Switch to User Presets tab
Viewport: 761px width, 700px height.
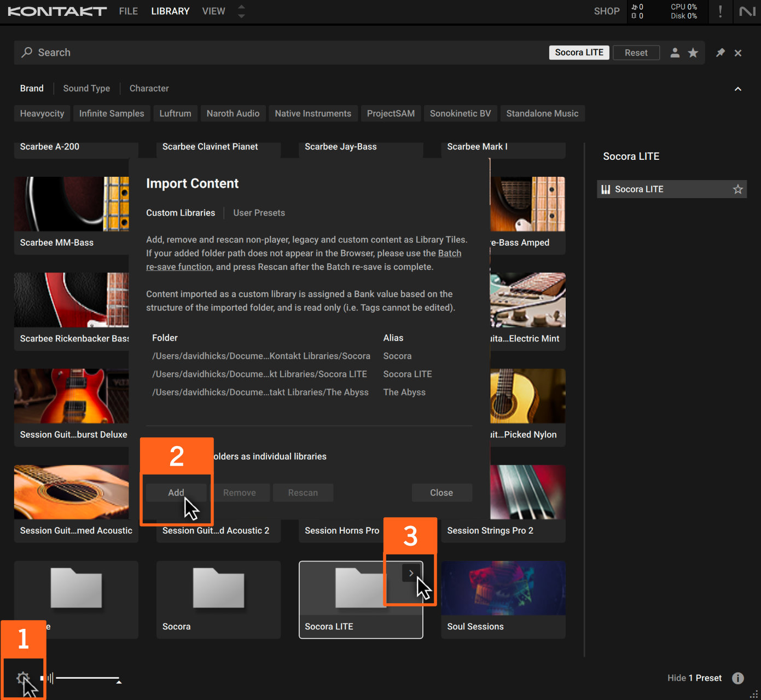pos(259,213)
